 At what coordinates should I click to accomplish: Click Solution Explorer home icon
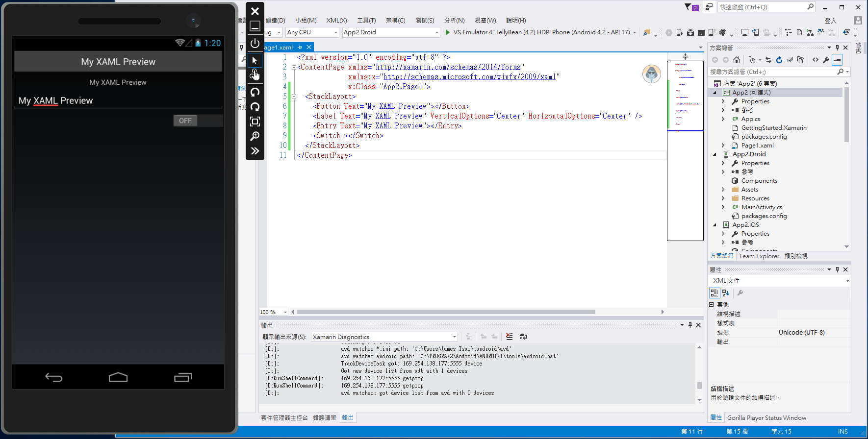[737, 60]
